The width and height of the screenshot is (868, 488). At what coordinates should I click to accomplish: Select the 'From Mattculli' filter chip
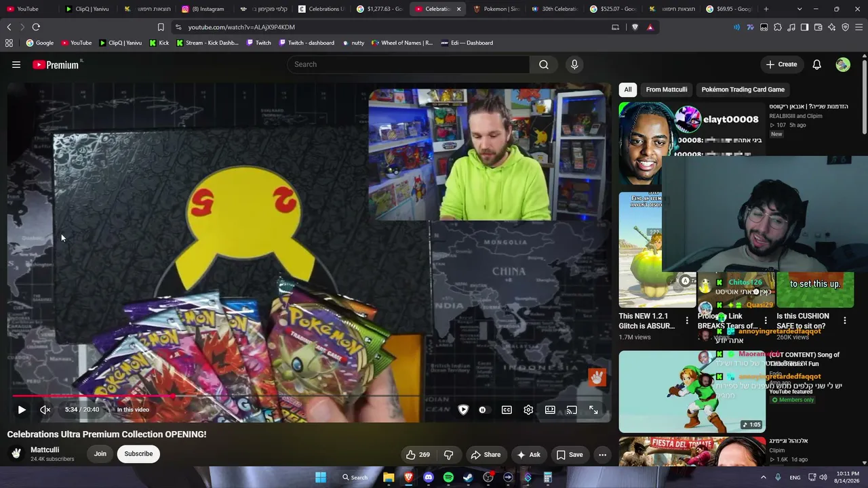(667, 89)
